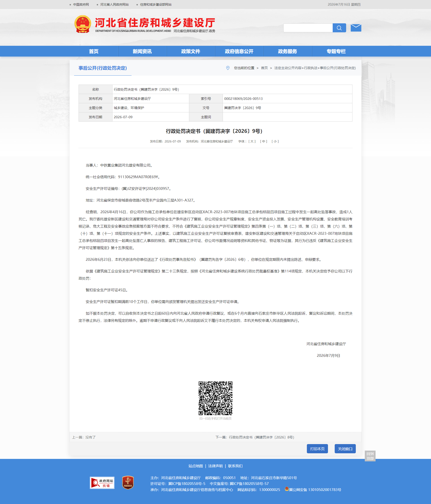Click the 政府网站找错 badge icon
This screenshot has height=504, width=431.
click(102, 483)
